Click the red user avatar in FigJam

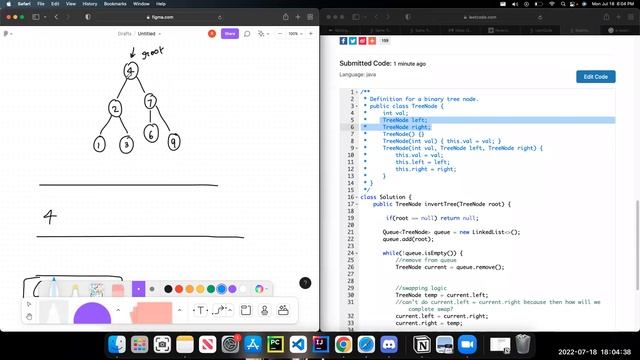(212, 33)
